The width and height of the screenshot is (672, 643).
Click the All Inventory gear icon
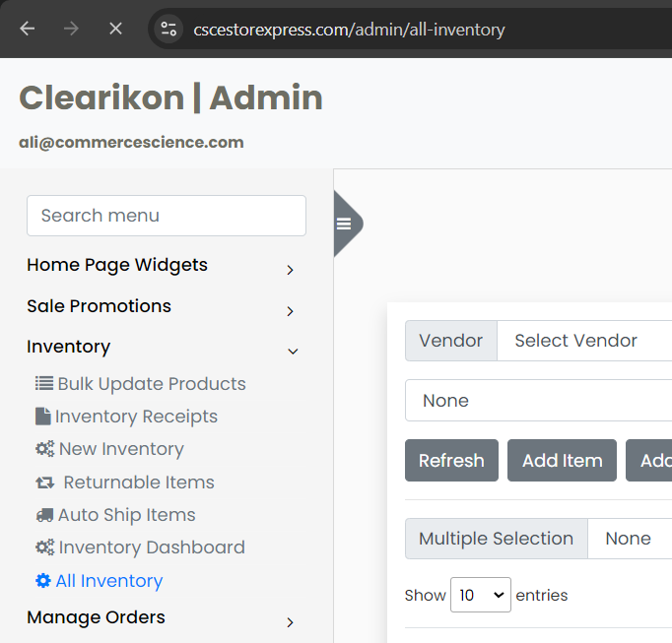click(43, 581)
